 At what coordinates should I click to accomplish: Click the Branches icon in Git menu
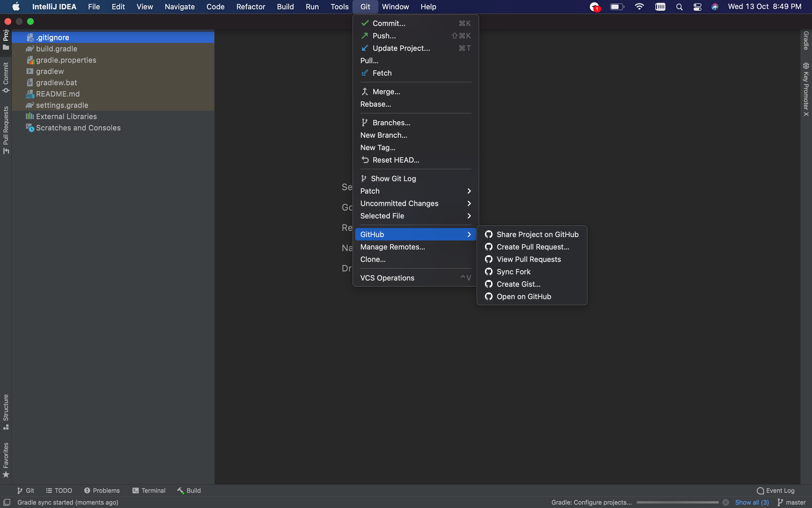point(365,123)
